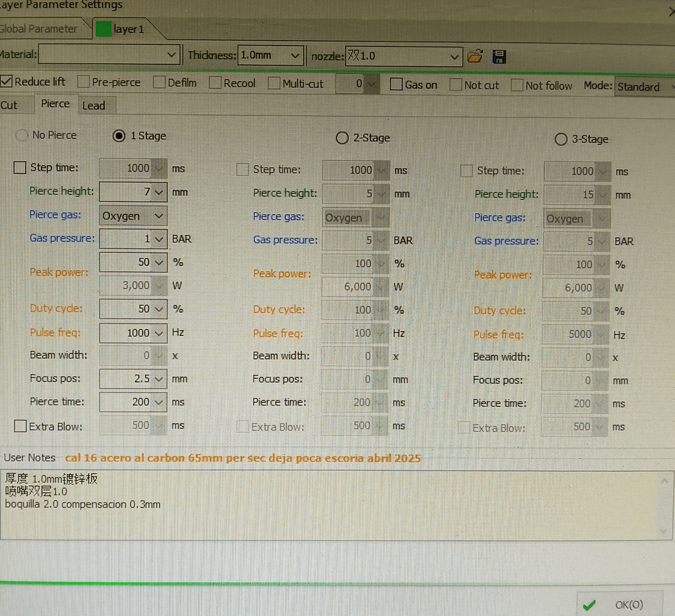Image resolution: width=675 pixels, height=616 pixels.
Task: Choose the 3-Stage pierce option
Action: (x=561, y=139)
